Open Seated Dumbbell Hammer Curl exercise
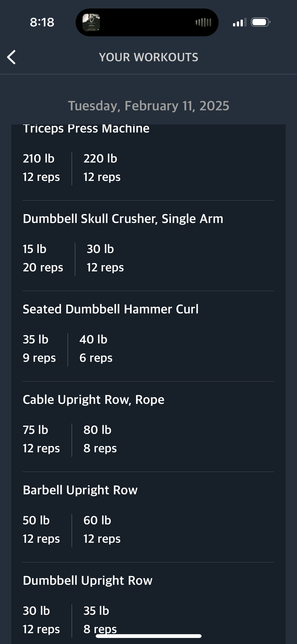Image resolution: width=297 pixels, height=644 pixels. pos(111,309)
